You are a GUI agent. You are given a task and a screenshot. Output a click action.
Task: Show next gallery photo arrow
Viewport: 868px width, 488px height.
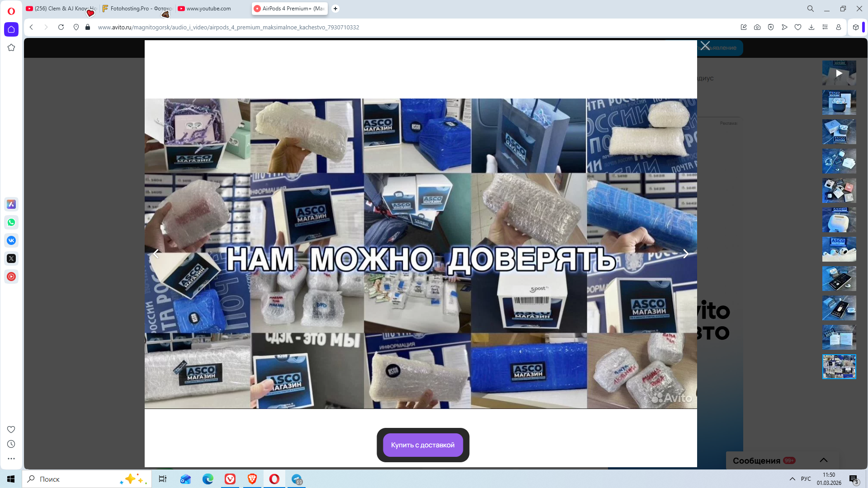click(x=685, y=254)
